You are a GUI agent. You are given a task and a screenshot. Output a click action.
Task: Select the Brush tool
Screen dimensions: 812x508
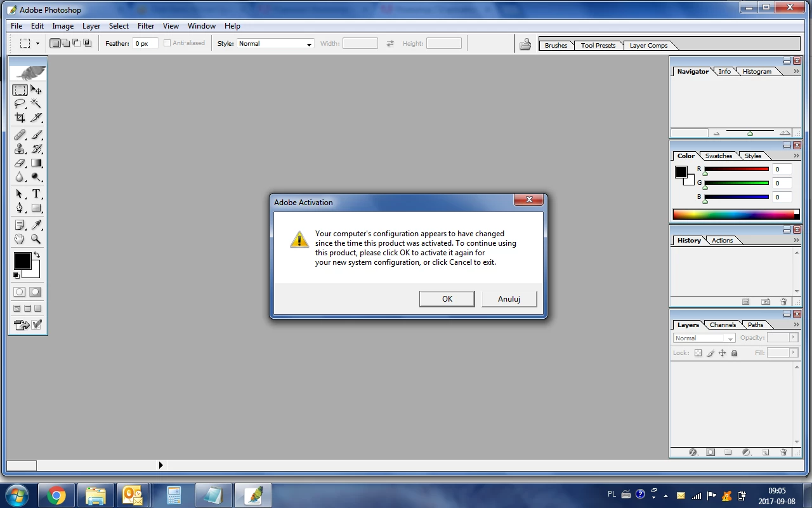coord(36,135)
